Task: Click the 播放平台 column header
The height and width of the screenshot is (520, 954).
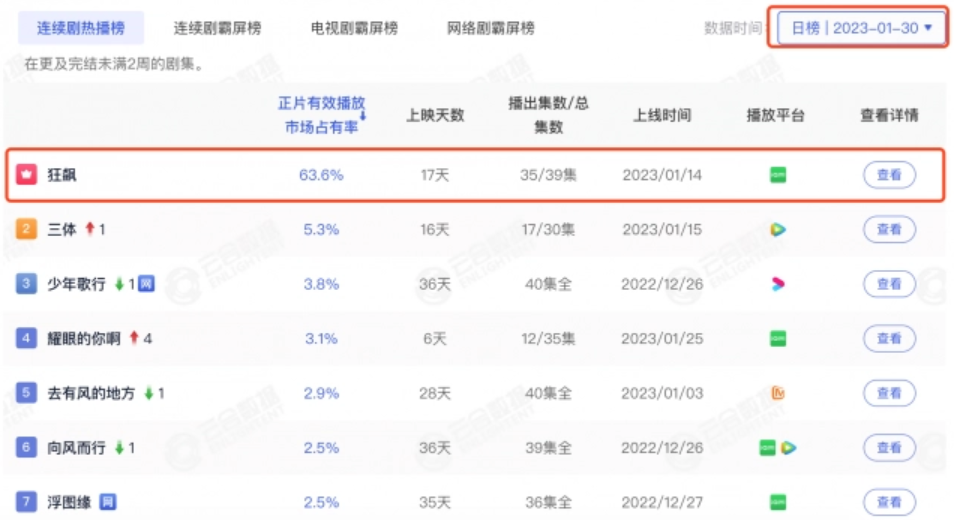Action: click(776, 115)
